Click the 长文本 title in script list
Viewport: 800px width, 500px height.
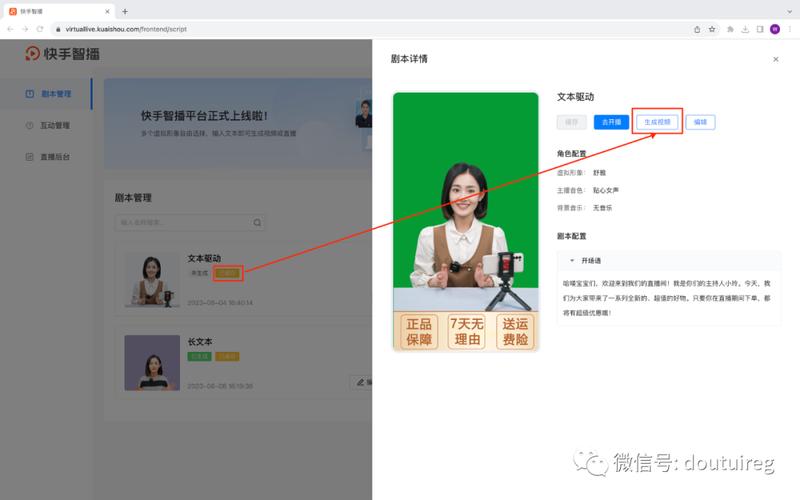click(x=200, y=341)
